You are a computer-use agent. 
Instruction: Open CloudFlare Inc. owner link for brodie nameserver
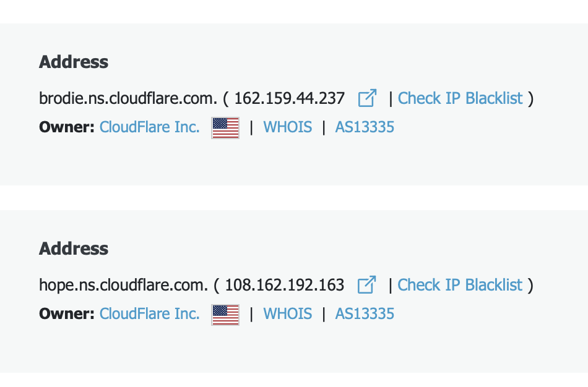[x=149, y=127]
